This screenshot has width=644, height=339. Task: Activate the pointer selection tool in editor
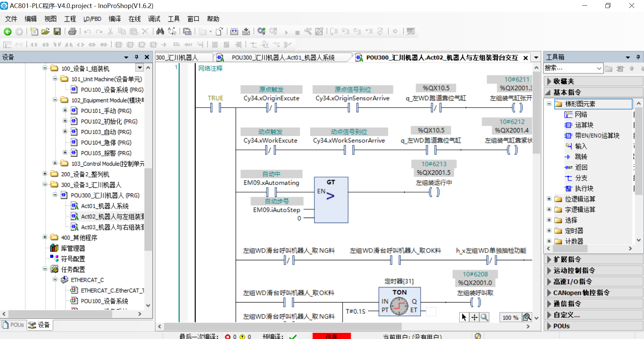464,317
